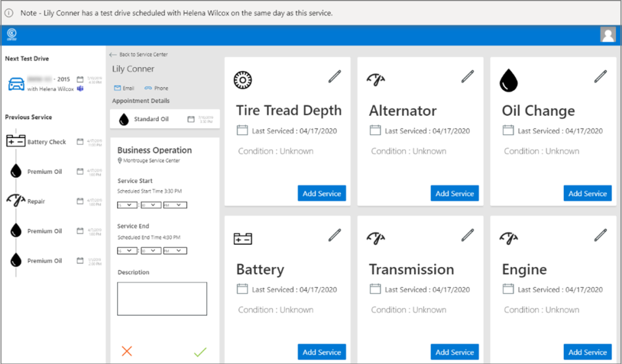Viewport: 622px width, 364px height.
Task: Click the info icon in the note bar
Action: [9, 13]
